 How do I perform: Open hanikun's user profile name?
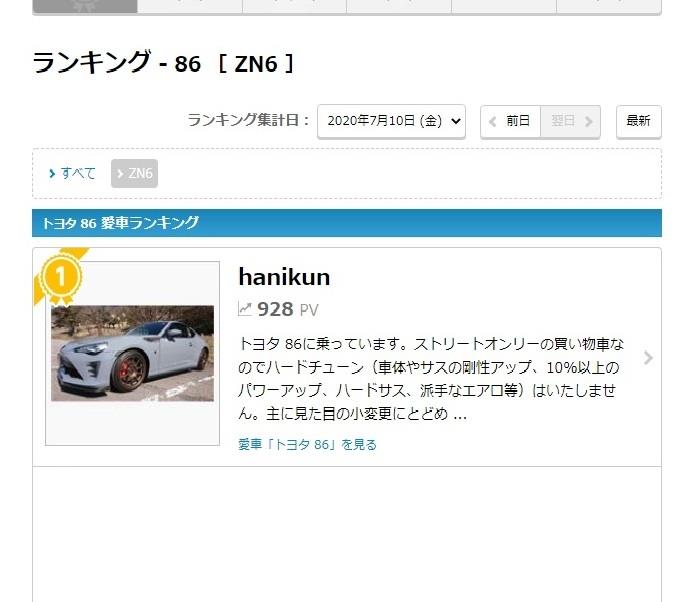[x=284, y=277]
